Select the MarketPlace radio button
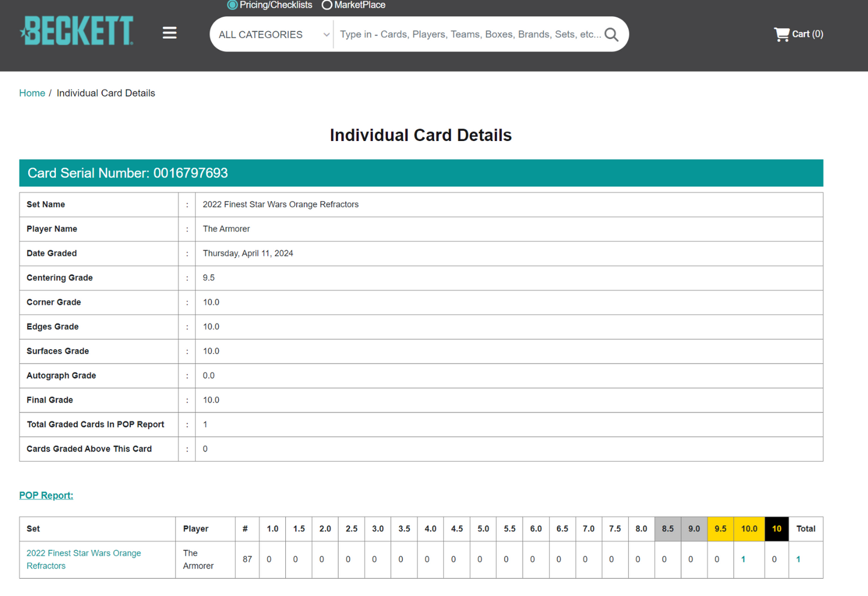This screenshot has width=868, height=596. coord(327,5)
